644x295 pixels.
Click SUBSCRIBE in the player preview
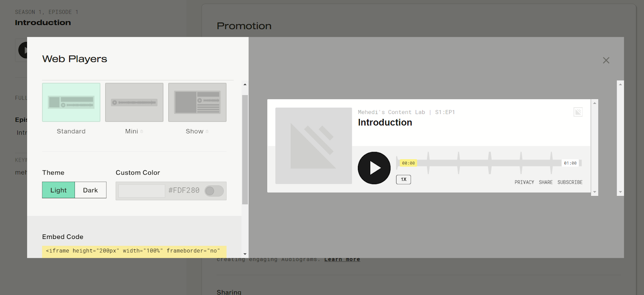tap(570, 182)
